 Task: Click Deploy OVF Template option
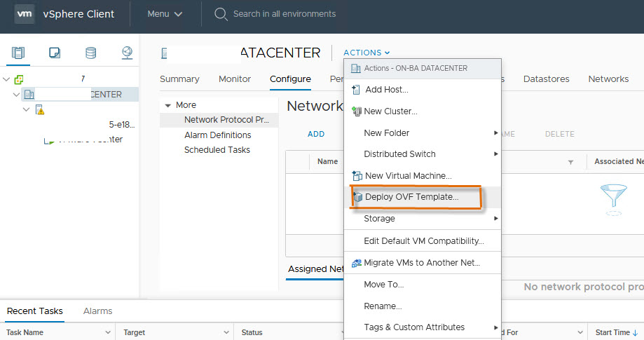(x=411, y=197)
